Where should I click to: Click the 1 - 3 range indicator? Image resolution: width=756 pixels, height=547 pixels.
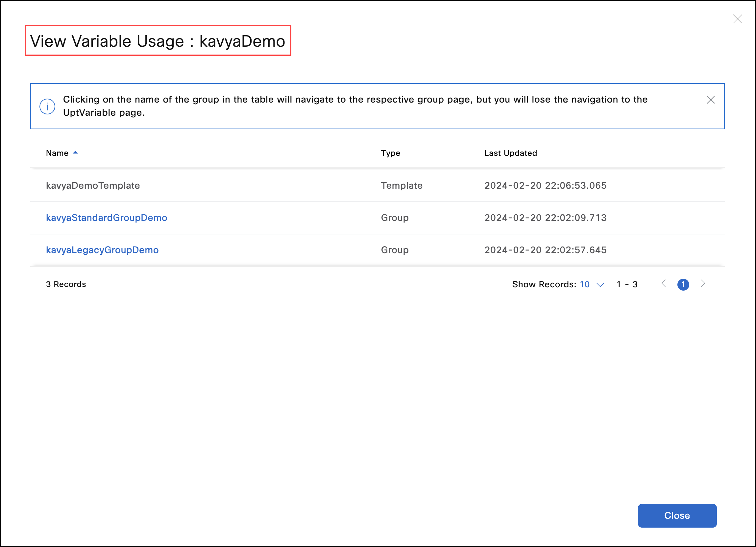click(x=627, y=284)
